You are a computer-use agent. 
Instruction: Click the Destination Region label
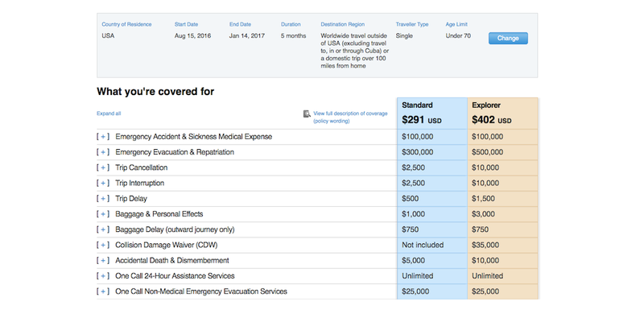(343, 24)
